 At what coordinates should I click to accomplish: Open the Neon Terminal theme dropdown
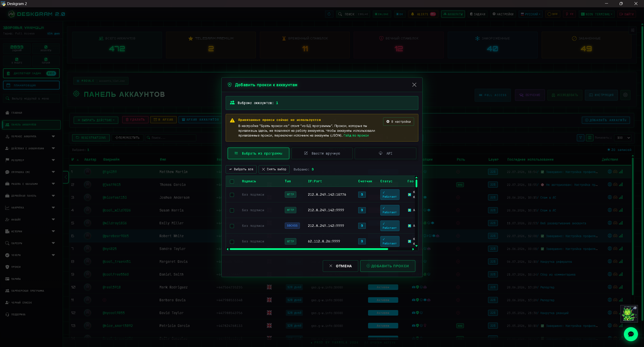click(x=597, y=14)
